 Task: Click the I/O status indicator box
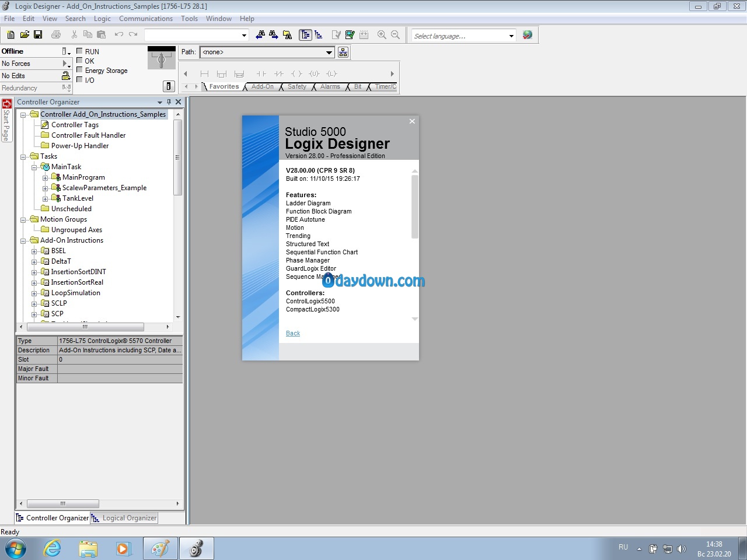79,79
